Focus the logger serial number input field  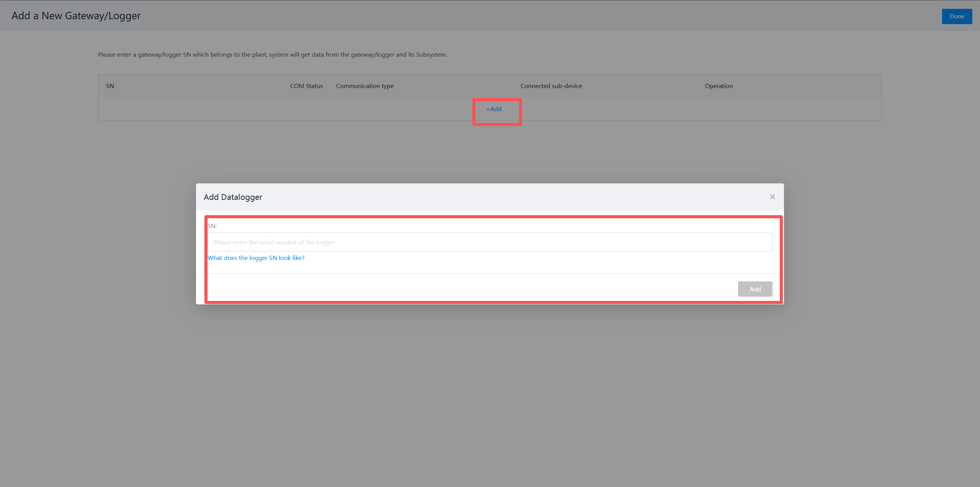(490, 242)
